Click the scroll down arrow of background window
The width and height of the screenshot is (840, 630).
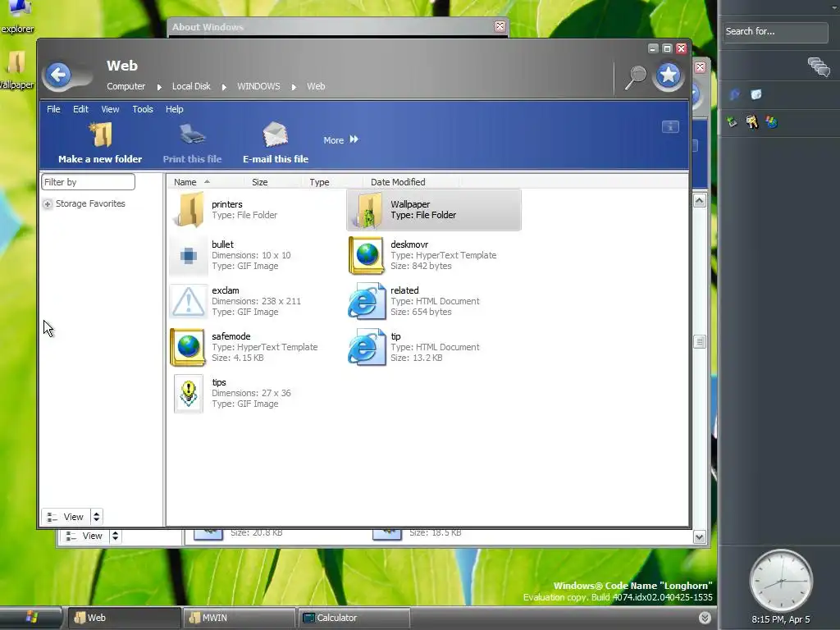(x=700, y=537)
